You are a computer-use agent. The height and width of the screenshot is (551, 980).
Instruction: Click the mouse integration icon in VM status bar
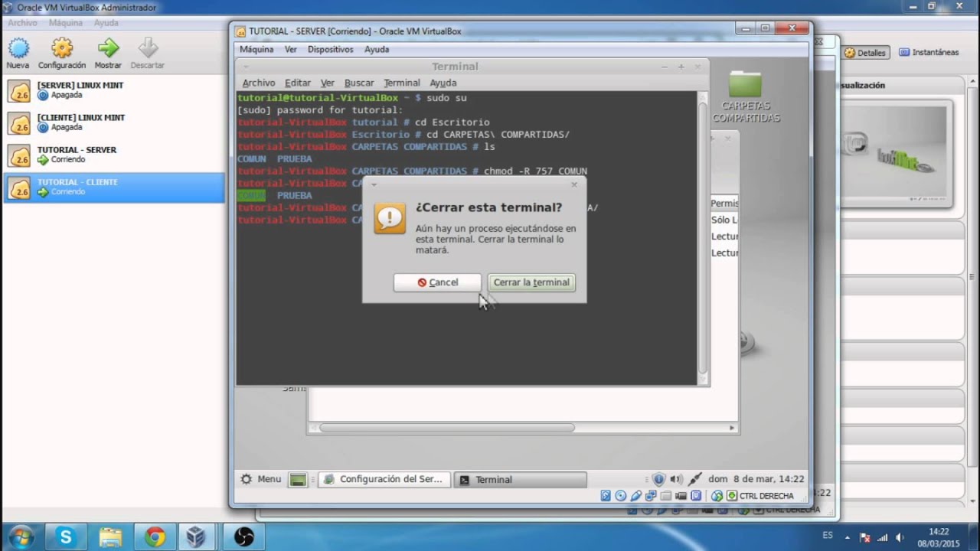(x=717, y=496)
